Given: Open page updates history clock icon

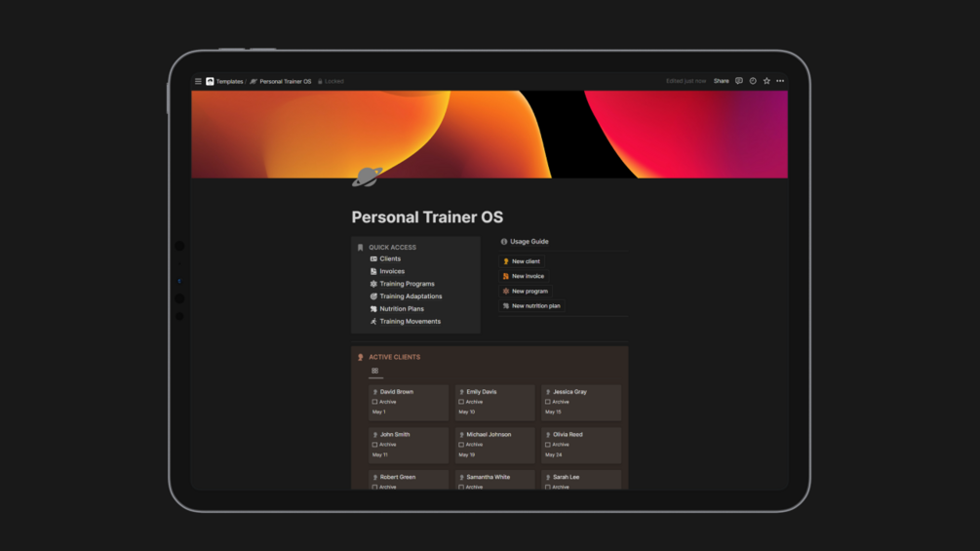Looking at the screenshot, I should [753, 81].
